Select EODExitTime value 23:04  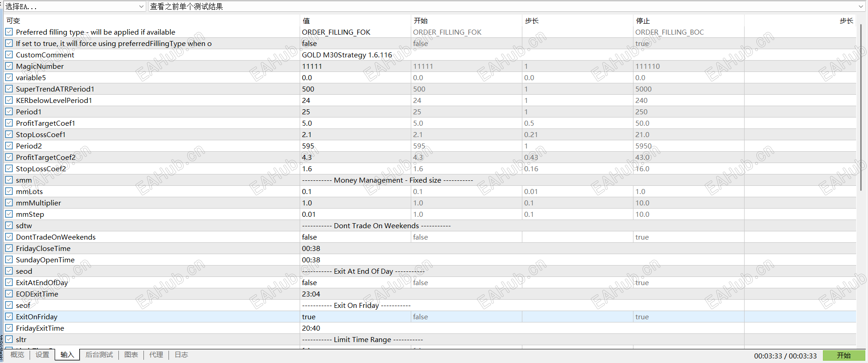point(311,294)
